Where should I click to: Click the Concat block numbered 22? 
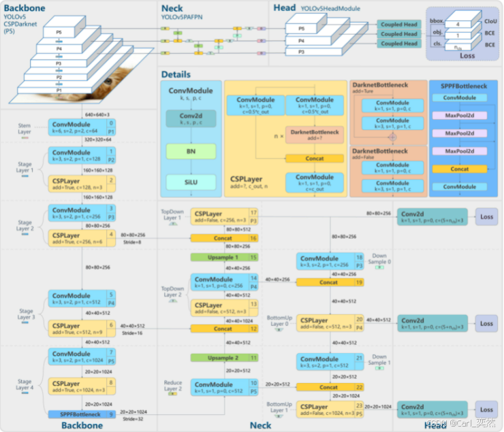point(330,387)
